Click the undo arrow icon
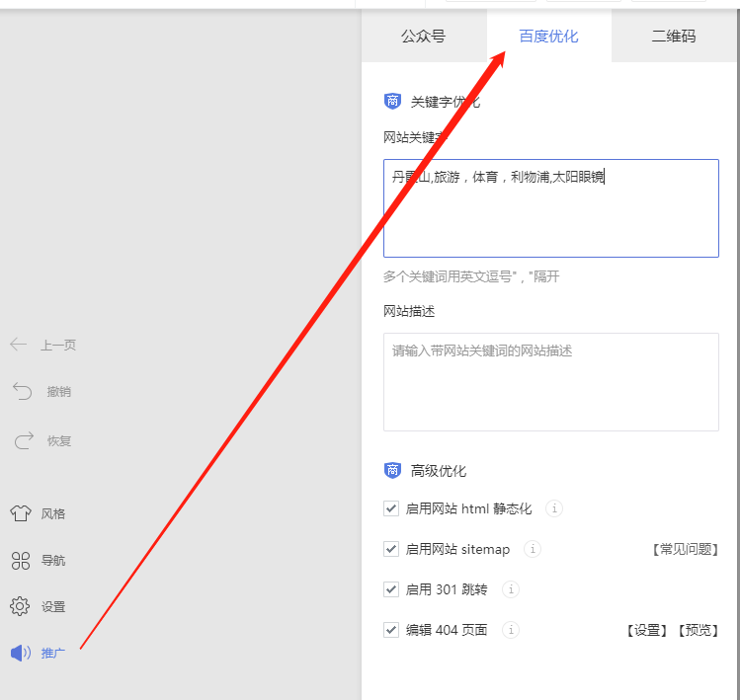Screen dimensions: 740x700 pos(22,391)
